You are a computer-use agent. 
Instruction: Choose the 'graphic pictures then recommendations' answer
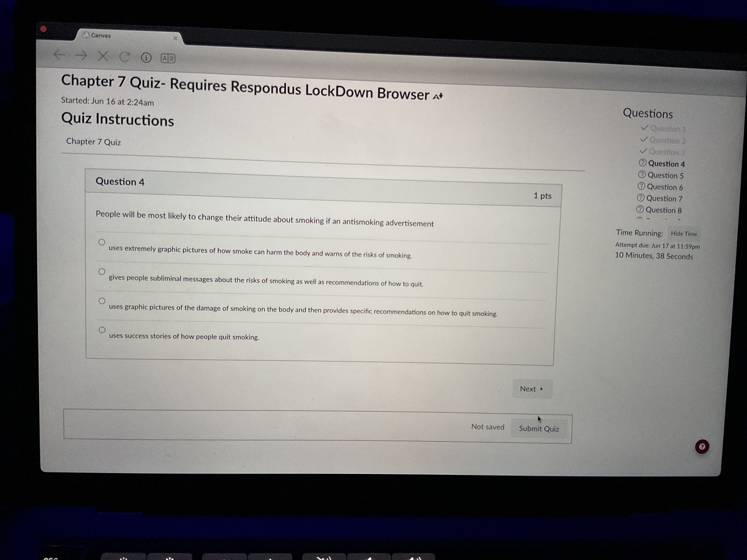[102, 301]
